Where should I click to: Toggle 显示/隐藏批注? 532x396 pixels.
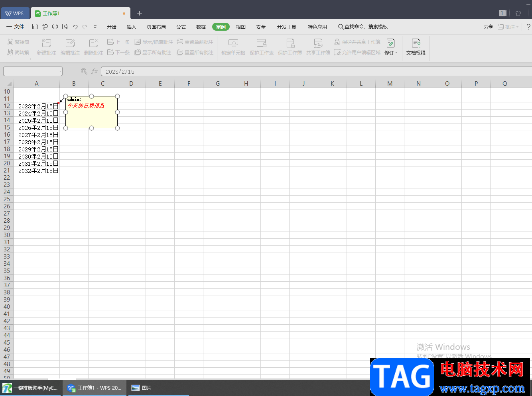[154, 42]
